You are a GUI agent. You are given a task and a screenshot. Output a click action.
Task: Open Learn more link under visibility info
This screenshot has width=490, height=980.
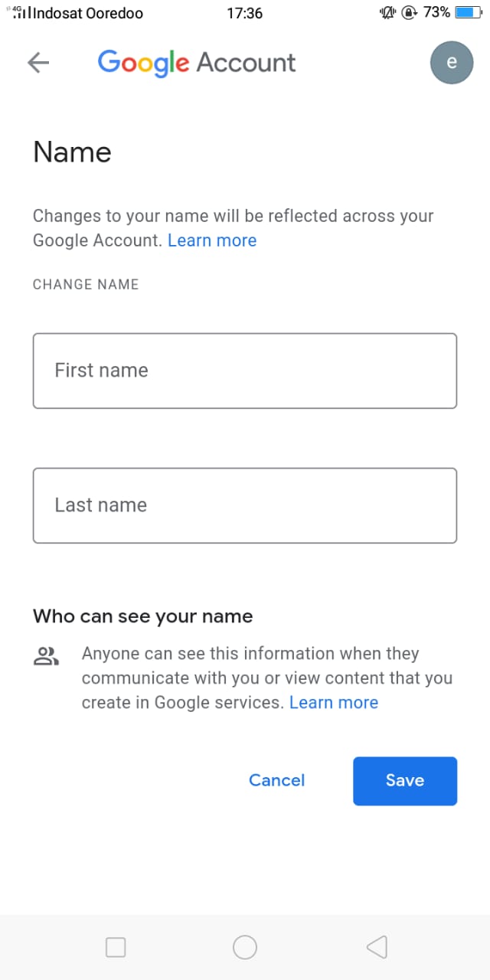pos(334,703)
